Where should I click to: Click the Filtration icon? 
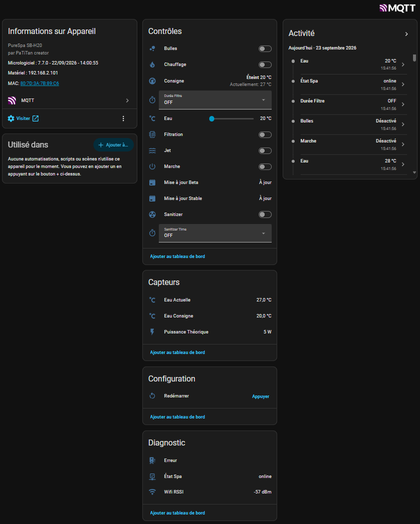[152, 134]
